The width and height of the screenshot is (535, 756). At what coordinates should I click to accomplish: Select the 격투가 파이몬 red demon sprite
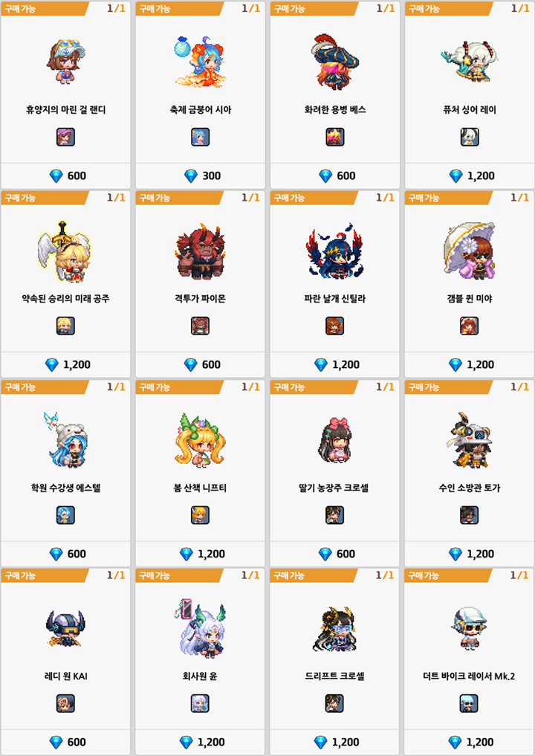coord(200,252)
